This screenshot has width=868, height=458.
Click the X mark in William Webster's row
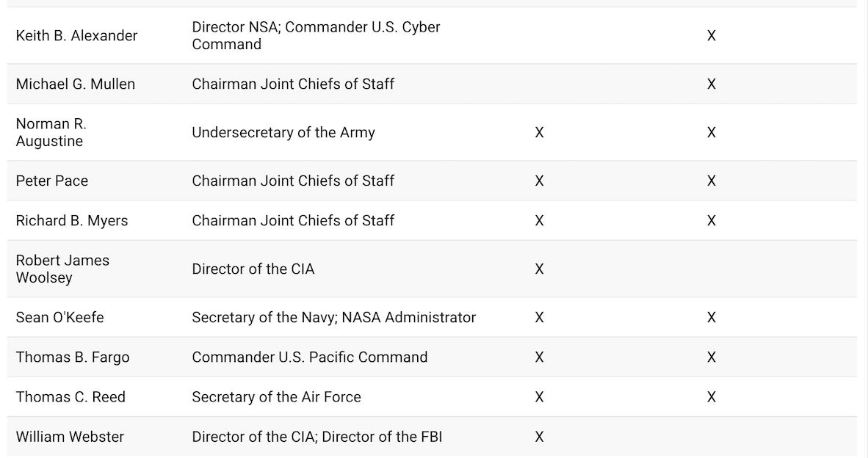(x=539, y=437)
